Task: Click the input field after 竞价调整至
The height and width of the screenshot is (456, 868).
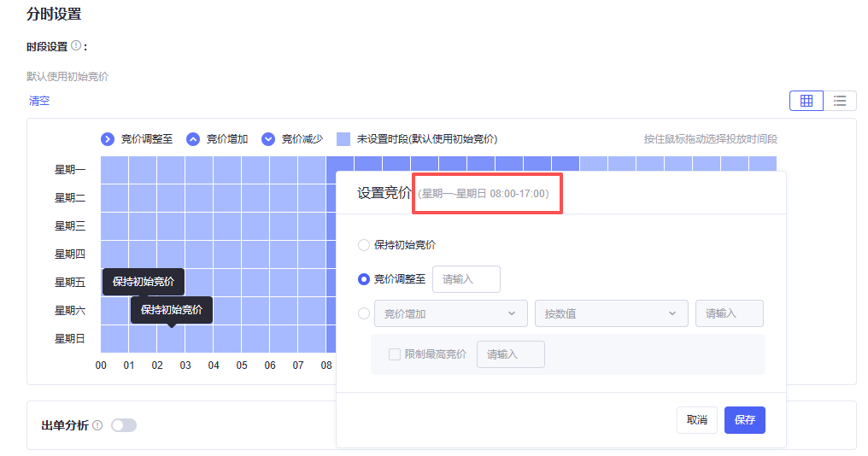Action: (x=466, y=279)
